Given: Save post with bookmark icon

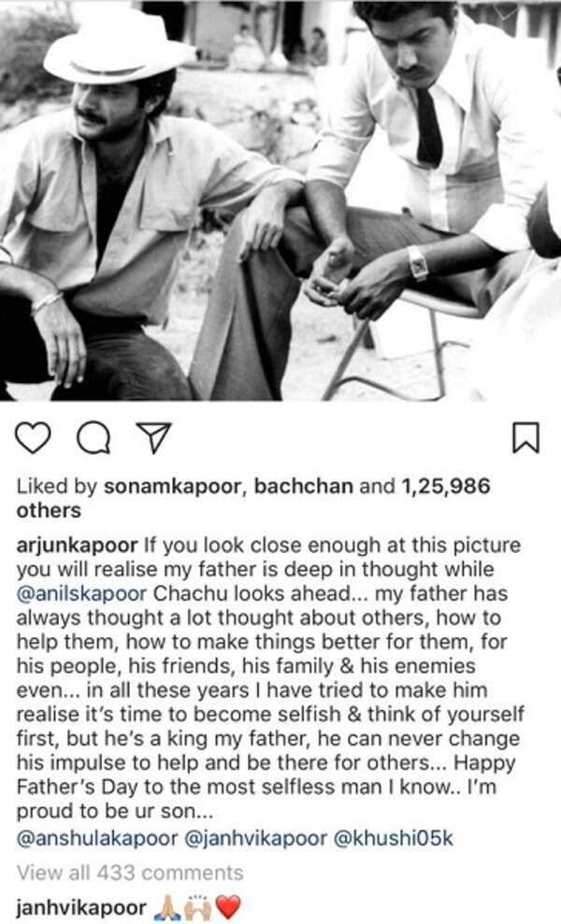Looking at the screenshot, I should pyautogui.click(x=525, y=438).
